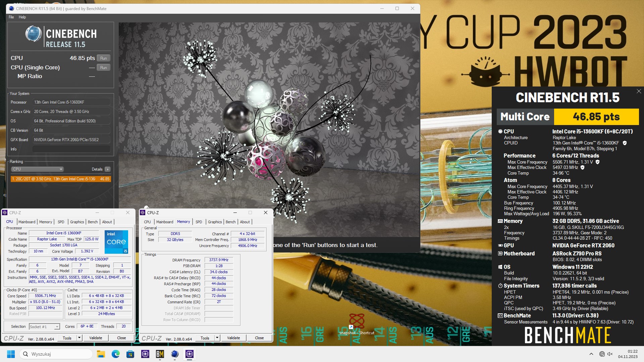The image size is (644, 362).
Task: Click the Uncore Frequency value 4906.0 MHz
Action: (248, 246)
